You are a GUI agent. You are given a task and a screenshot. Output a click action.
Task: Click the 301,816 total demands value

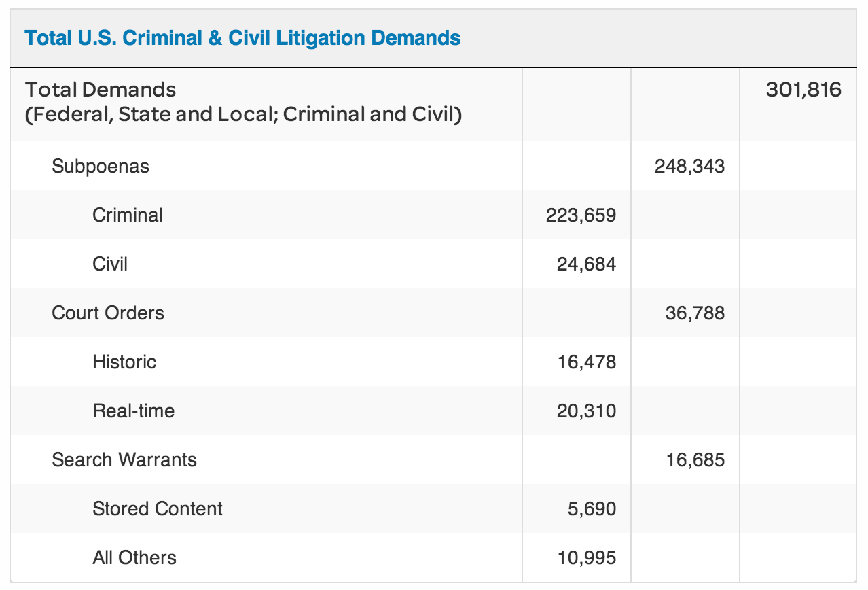(x=803, y=90)
